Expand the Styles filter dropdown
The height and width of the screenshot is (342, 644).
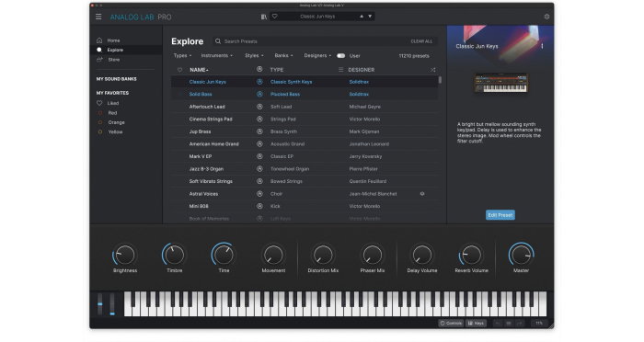point(254,55)
